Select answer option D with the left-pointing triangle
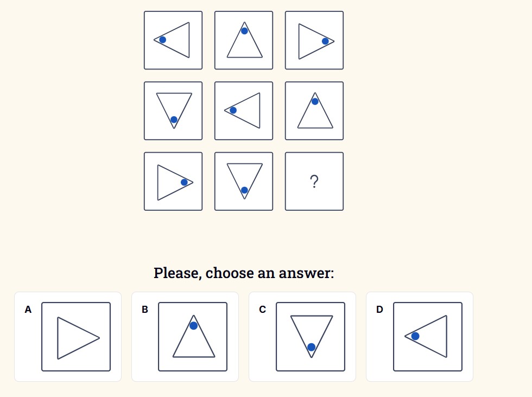This screenshot has height=397, width=532. pos(427,337)
